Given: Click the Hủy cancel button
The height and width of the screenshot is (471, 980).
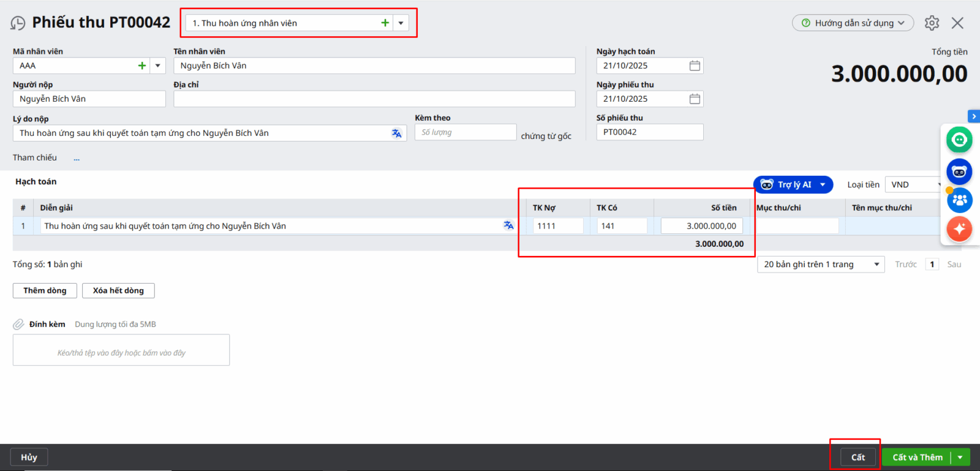Looking at the screenshot, I should (29, 458).
